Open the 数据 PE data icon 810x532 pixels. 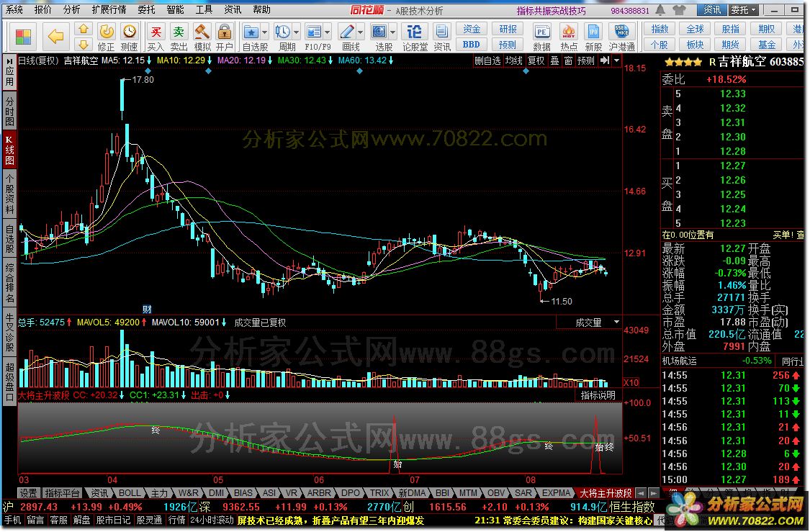point(541,32)
